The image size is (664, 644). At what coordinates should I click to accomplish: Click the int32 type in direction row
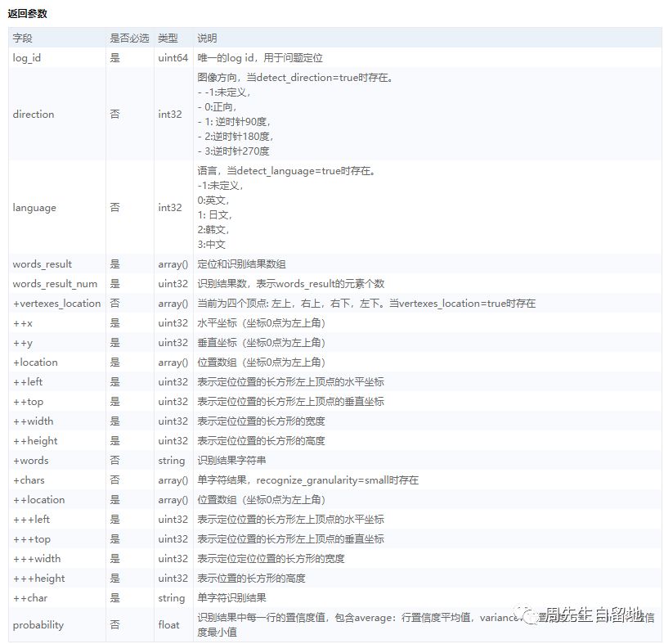click(170, 114)
